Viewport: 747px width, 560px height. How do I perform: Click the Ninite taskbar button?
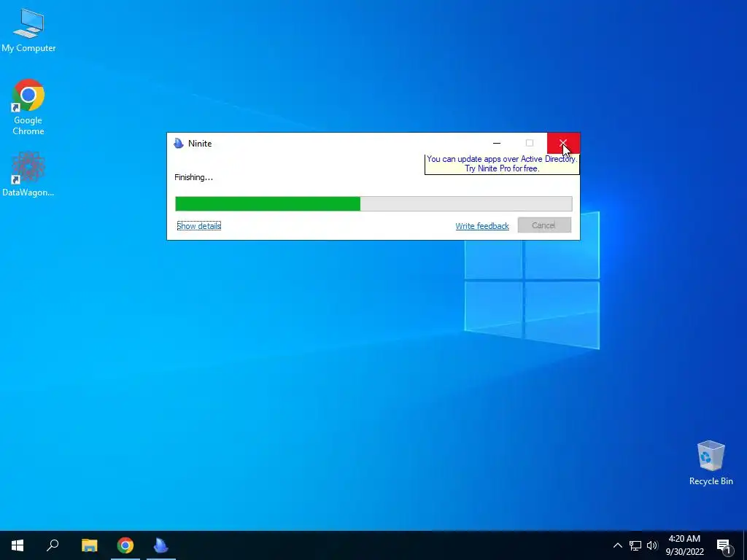pos(161,545)
